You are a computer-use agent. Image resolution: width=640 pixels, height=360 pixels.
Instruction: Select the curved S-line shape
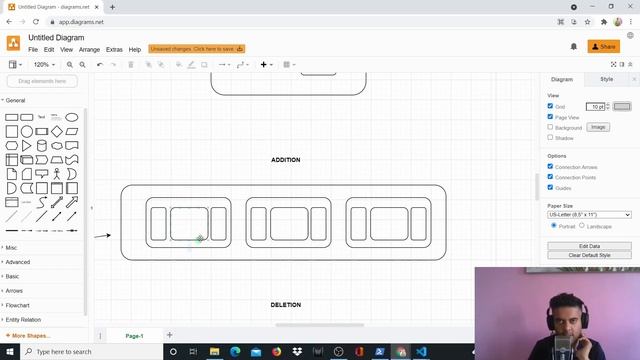click(42, 202)
